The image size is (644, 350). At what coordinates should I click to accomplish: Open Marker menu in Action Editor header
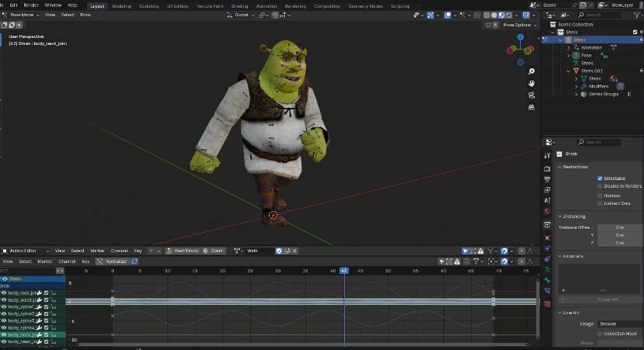click(98, 251)
